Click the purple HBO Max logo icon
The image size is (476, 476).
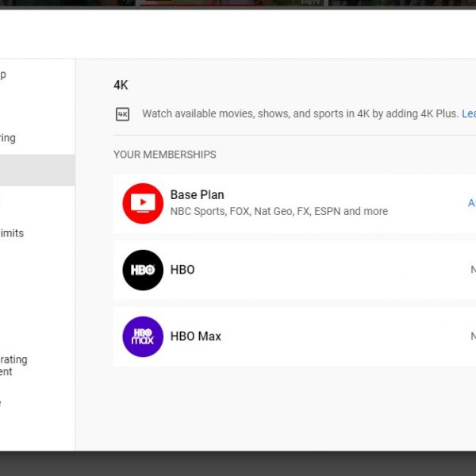pos(143,336)
